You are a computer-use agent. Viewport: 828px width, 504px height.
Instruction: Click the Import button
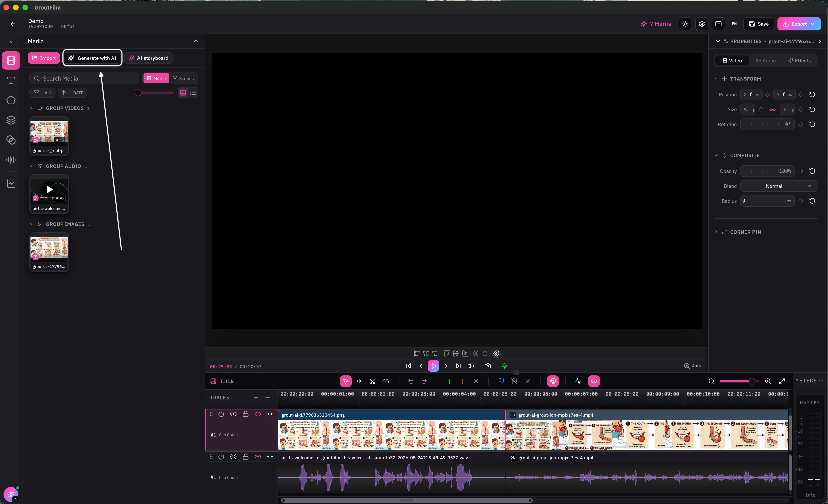(44, 58)
